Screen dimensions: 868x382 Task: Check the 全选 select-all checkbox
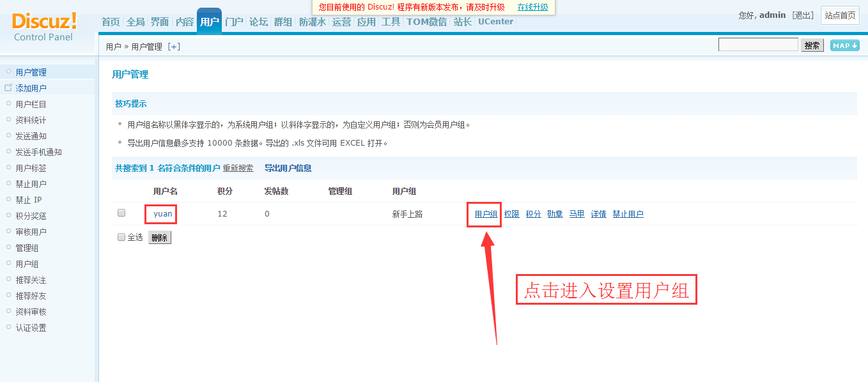[x=121, y=237]
